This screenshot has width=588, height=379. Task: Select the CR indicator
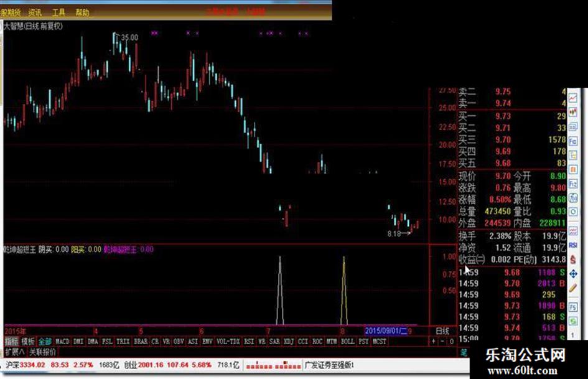pyautogui.click(x=156, y=342)
